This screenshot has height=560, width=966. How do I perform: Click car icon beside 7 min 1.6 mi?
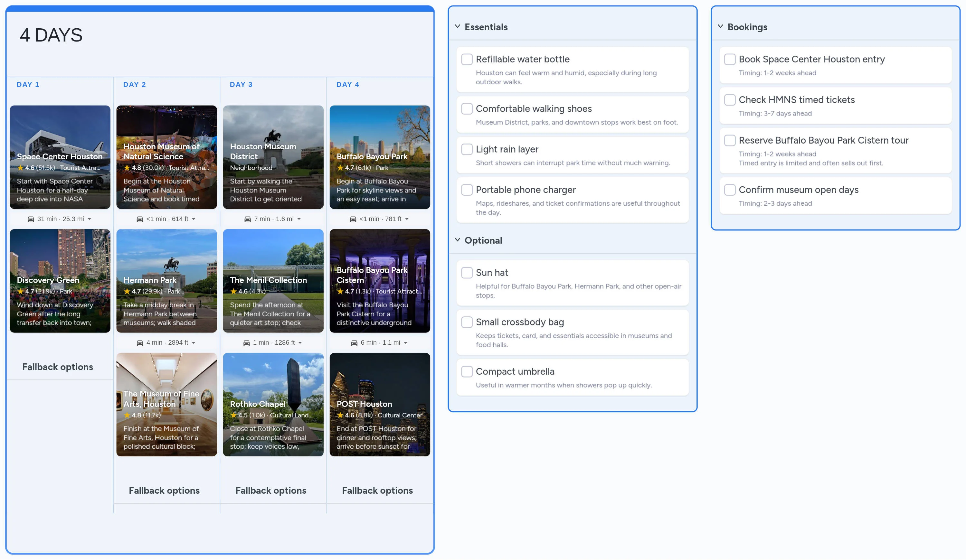click(x=248, y=219)
